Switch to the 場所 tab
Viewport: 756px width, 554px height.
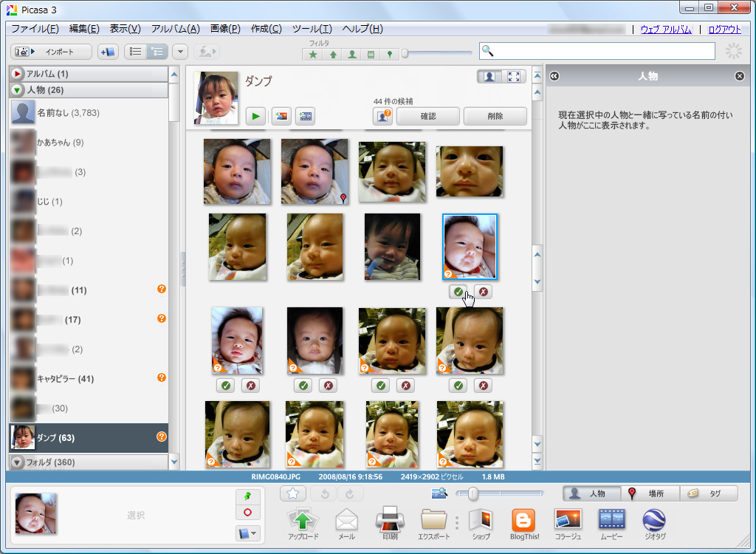pyautogui.click(x=650, y=493)
